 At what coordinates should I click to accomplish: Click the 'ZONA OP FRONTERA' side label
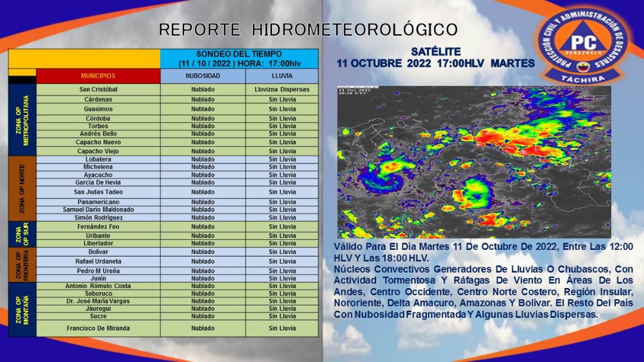(22, 265)
